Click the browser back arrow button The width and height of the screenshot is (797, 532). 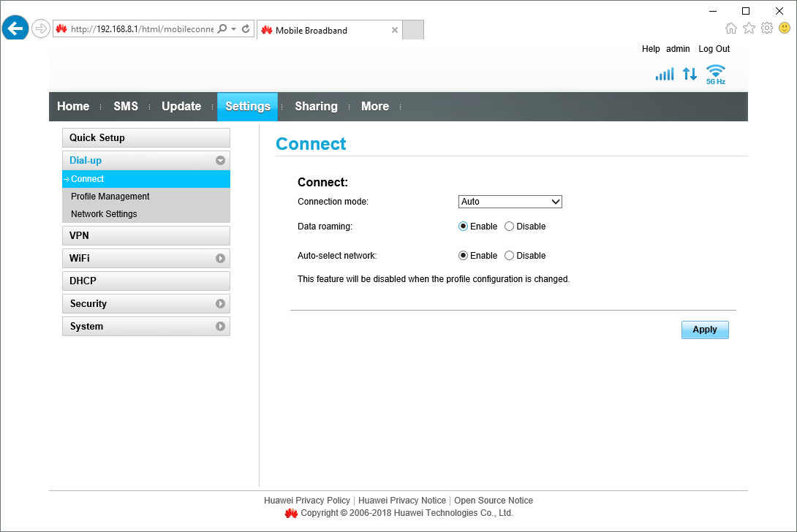[x=15, y=29]
